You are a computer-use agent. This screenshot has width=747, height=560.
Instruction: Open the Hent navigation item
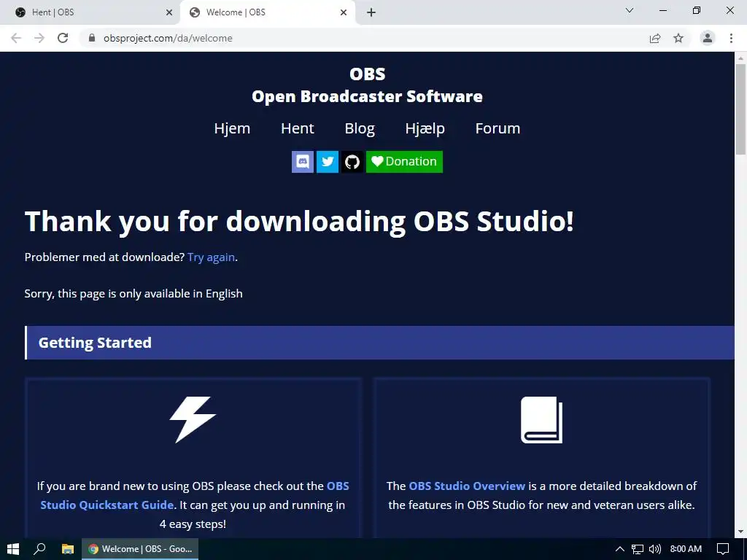click(298, 128)
